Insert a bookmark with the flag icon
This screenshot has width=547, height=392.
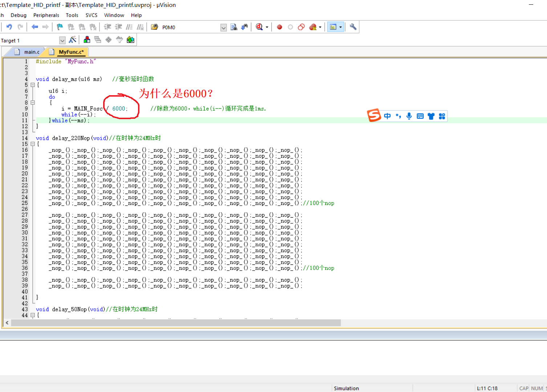[60, 27]
